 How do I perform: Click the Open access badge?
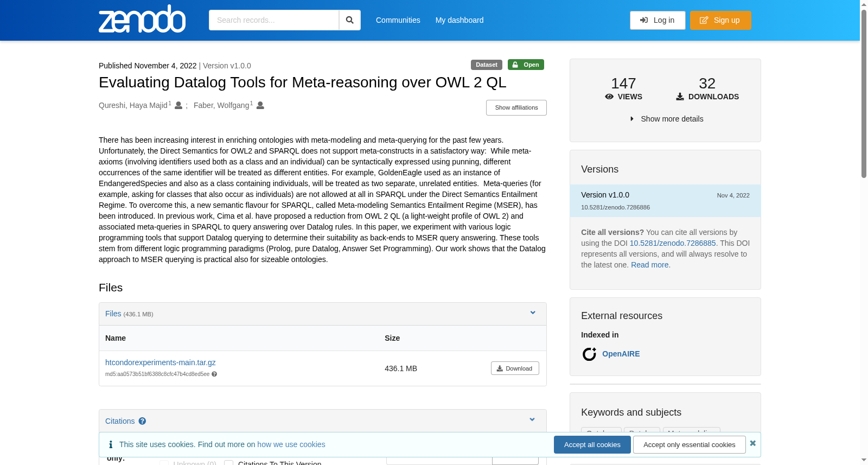point(526,65)
